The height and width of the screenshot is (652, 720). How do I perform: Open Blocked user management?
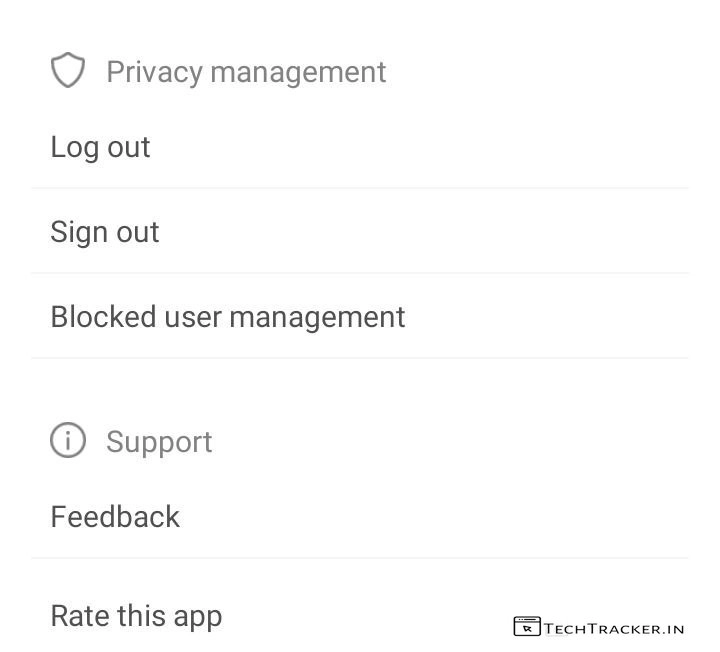click(x=228, y=317)
